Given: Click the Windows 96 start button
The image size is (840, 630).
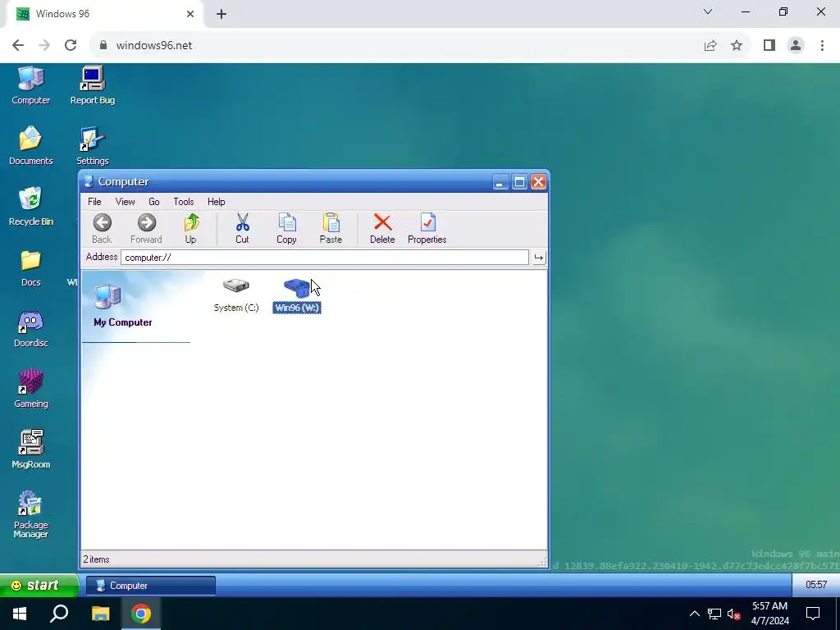Looking at the screenshot, I should point(39,585).
